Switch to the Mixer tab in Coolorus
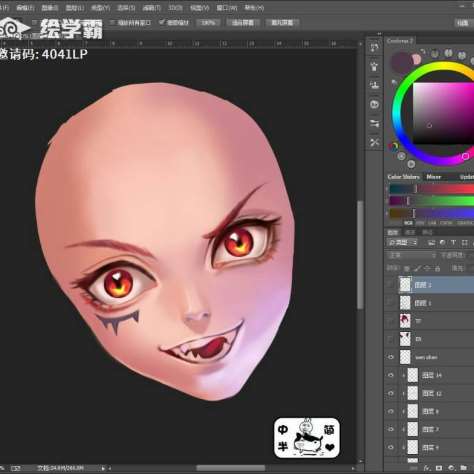Image resolution: width=474 pixels, height=474 pixels. (434, 177)
